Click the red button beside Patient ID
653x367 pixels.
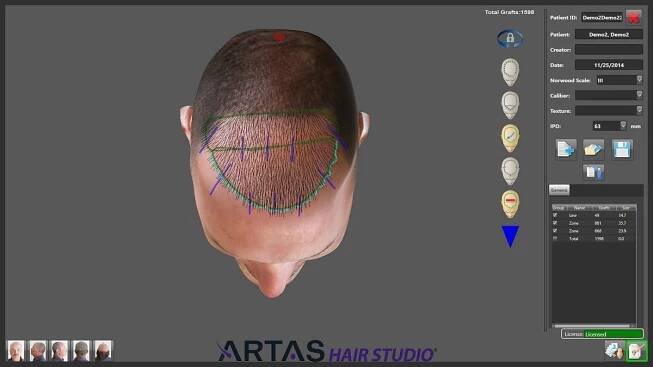633,17
